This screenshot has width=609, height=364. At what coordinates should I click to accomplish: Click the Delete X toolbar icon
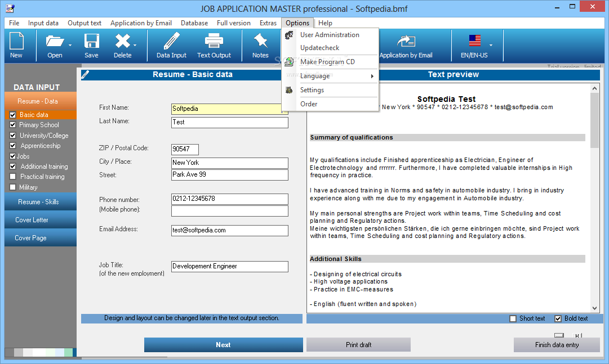click(x=122, y=41)
